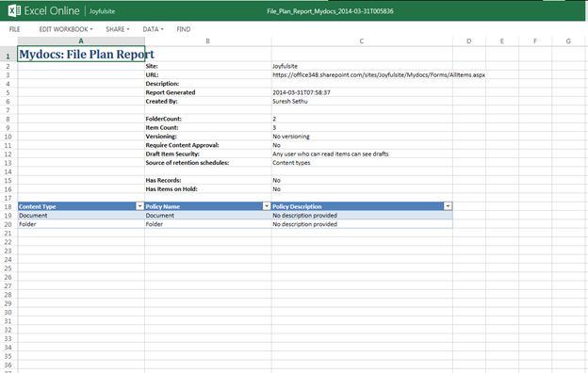Open the EDIT WORKBOOK dropdown menu
Image resolution: width=588 pixels, height=373 pixels.
[x=66, y=29]
